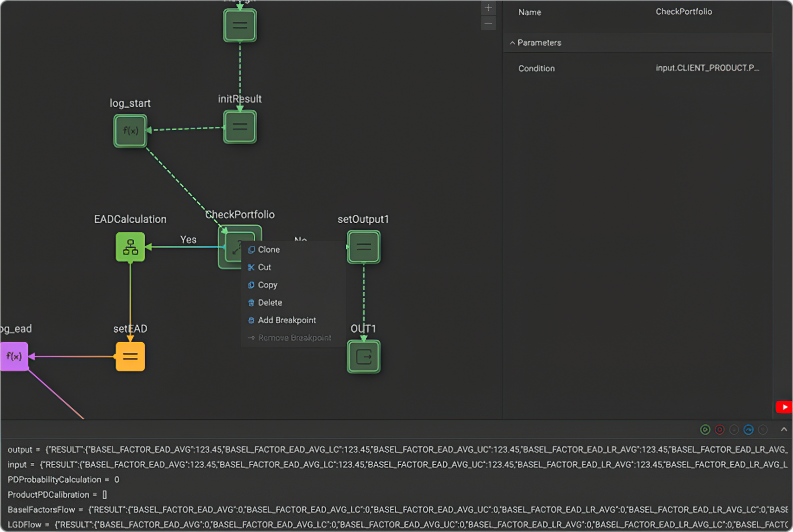Click the Condition value input.CLIENT_PRODUCT field
The height and width of the screenshot is (532, 793).
pyautogui.click(x=707, y=68)
